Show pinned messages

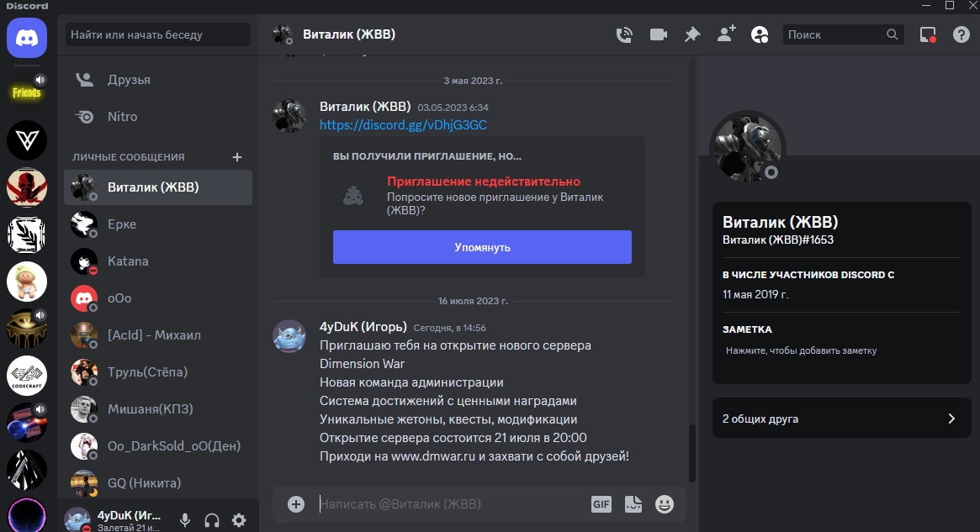coord(691,35)
